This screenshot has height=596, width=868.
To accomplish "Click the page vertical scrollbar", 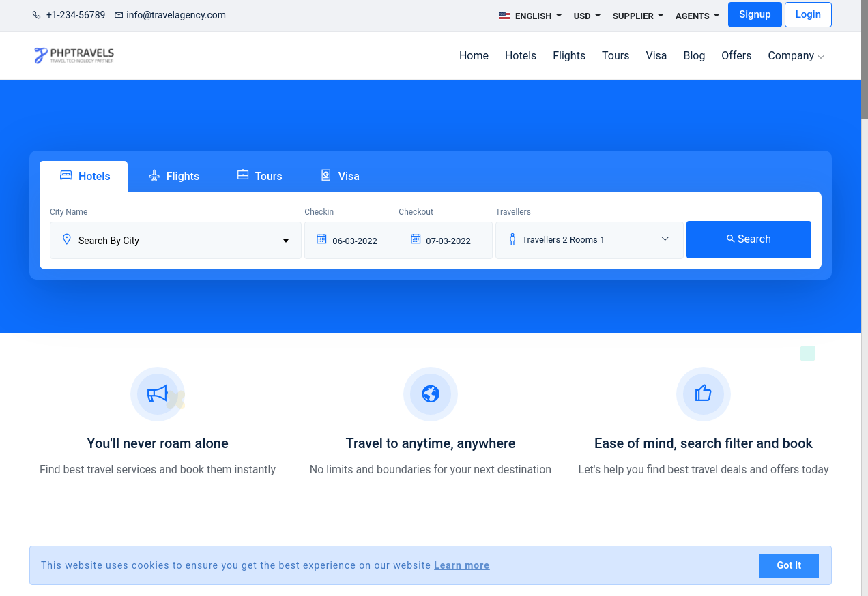I will pos(864,60).
